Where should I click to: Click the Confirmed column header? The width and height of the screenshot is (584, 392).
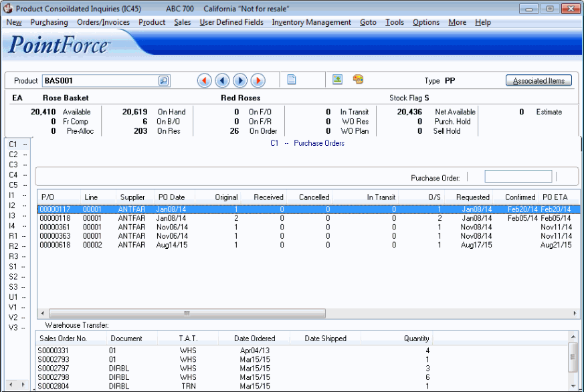tap(516, 197)
